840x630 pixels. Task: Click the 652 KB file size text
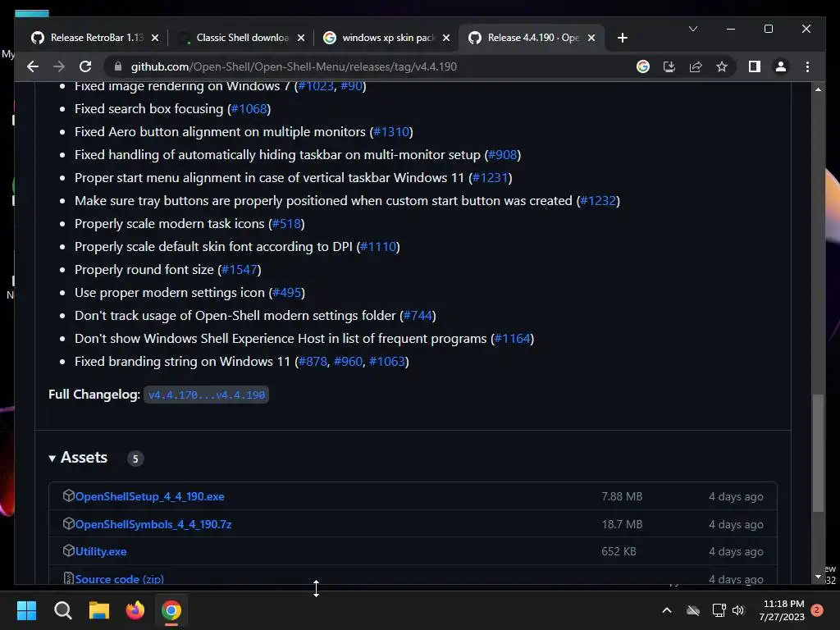619,552
